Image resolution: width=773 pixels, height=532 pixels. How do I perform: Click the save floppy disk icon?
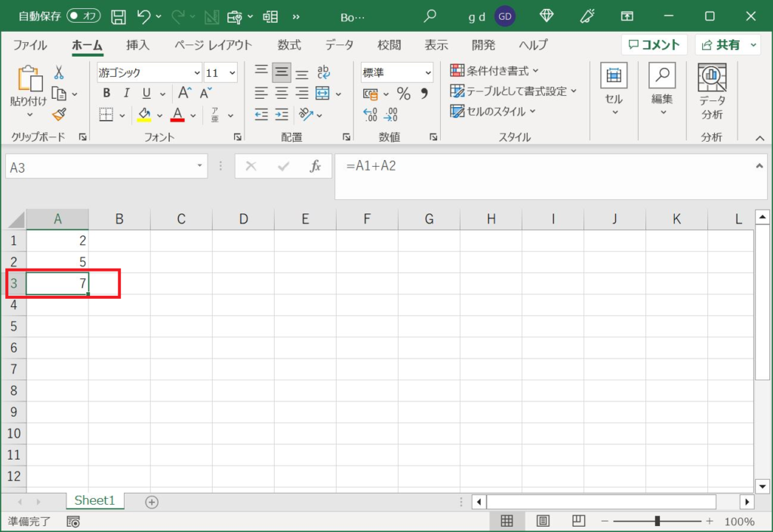tap(119, 16)
